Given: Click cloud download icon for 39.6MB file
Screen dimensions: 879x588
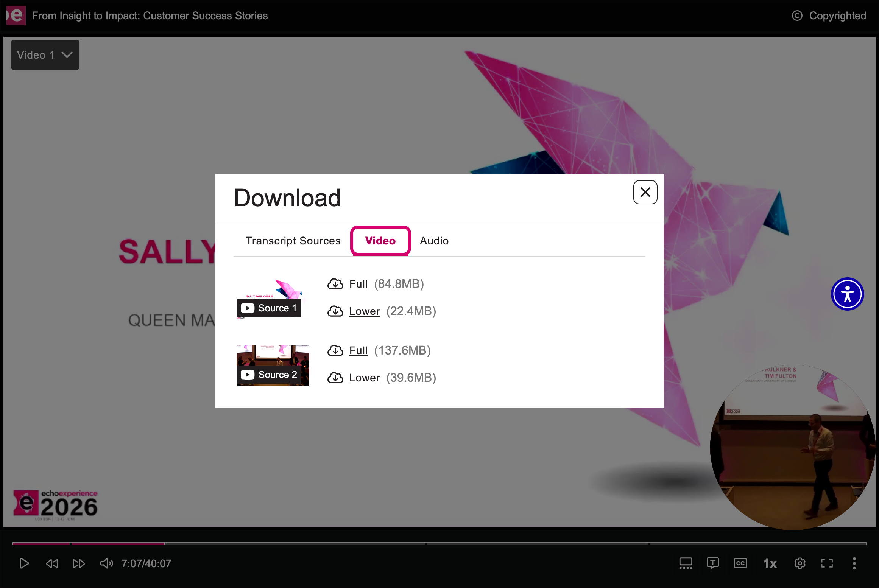Looking at the screenshot, I should pyautogui.click(x=335, y=378).
